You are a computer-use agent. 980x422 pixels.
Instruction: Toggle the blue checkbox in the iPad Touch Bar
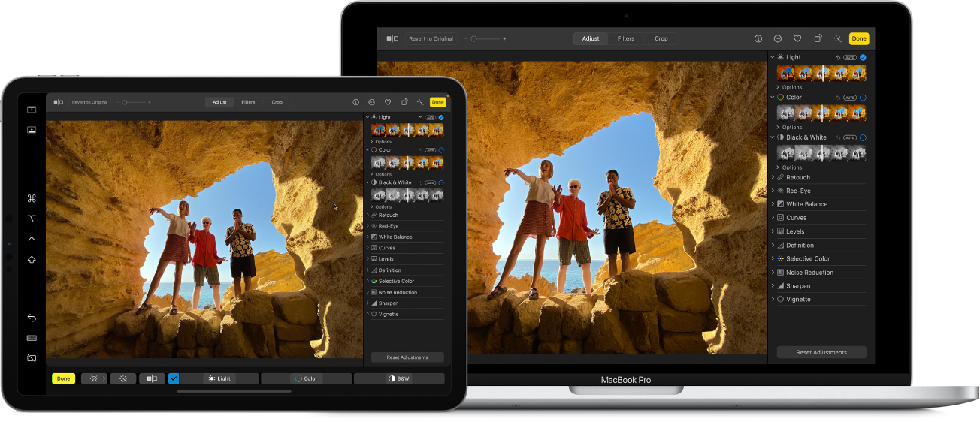pyautogui.click(x=174, y=378)
